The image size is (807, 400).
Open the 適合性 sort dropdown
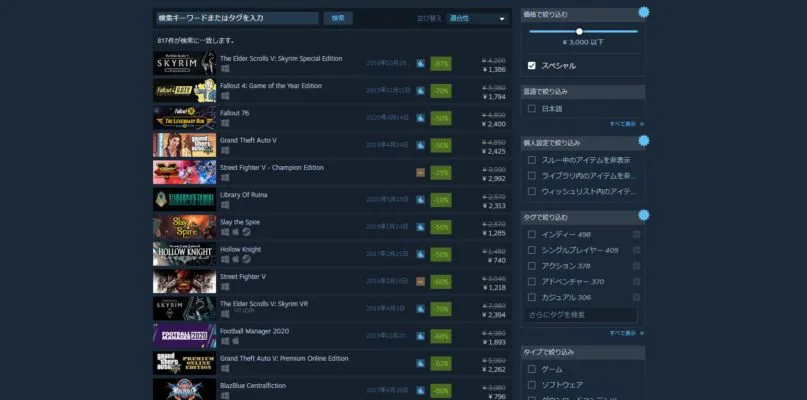[477, 19]
